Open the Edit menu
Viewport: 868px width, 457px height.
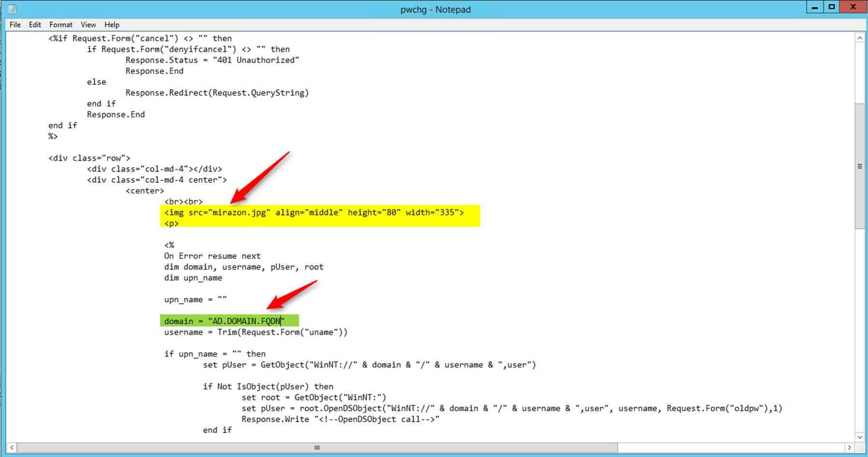(x=35, y=25)
